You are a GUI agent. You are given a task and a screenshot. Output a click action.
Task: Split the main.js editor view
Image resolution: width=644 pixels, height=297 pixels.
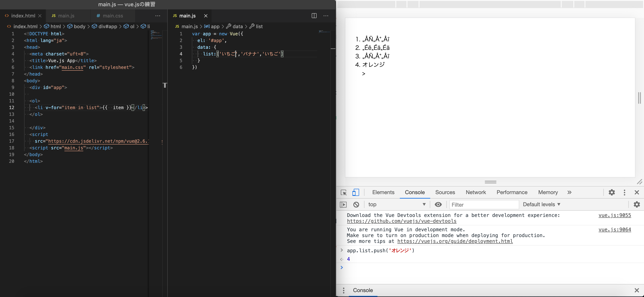click(x=314, y=16)
